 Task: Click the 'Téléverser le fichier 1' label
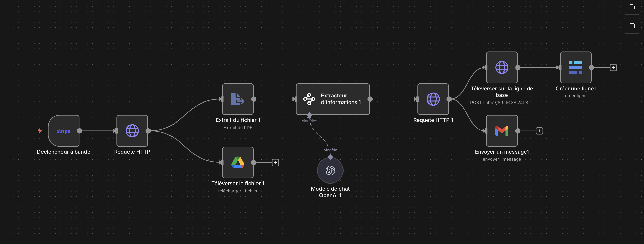tap(238, 184)
